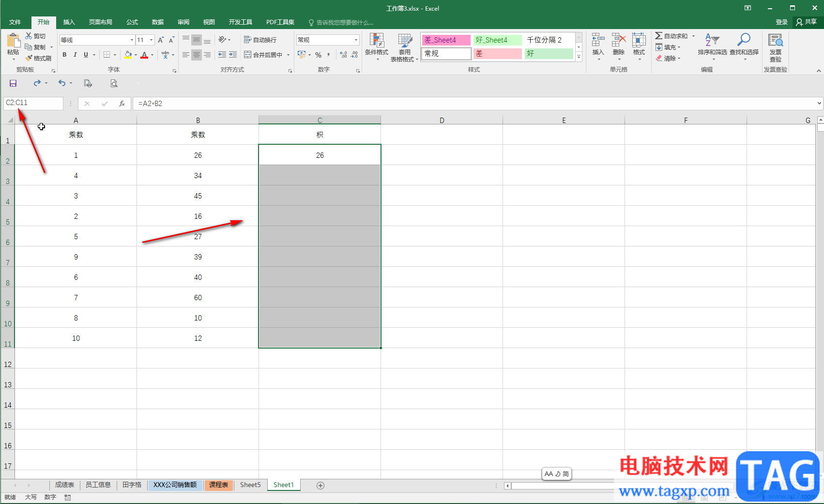Toggle top vertical alignment
Viewport: 824px width, 504px height.
coord(186,40)
